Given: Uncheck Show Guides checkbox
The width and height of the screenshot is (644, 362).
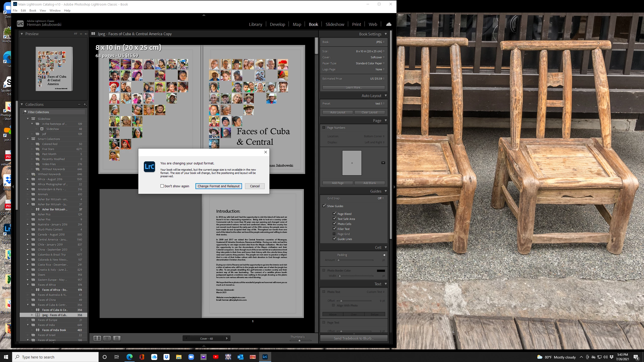Looking at the screenshot, I should (x=324, y=206).
